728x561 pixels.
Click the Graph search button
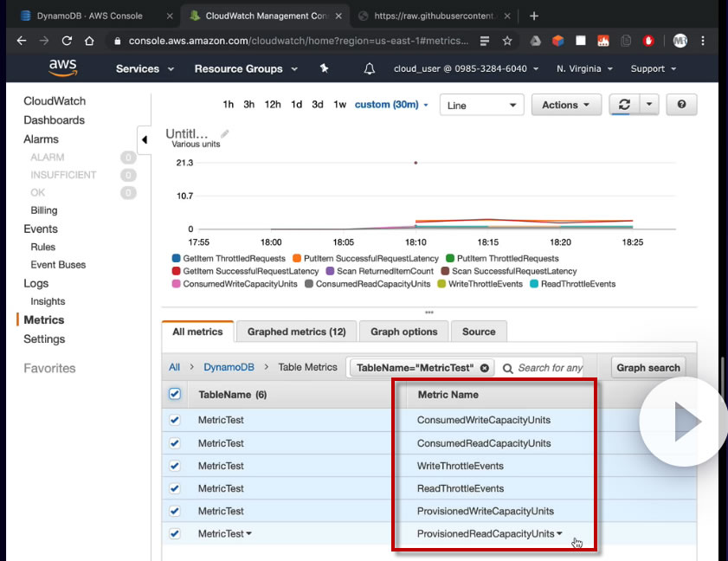647,368
